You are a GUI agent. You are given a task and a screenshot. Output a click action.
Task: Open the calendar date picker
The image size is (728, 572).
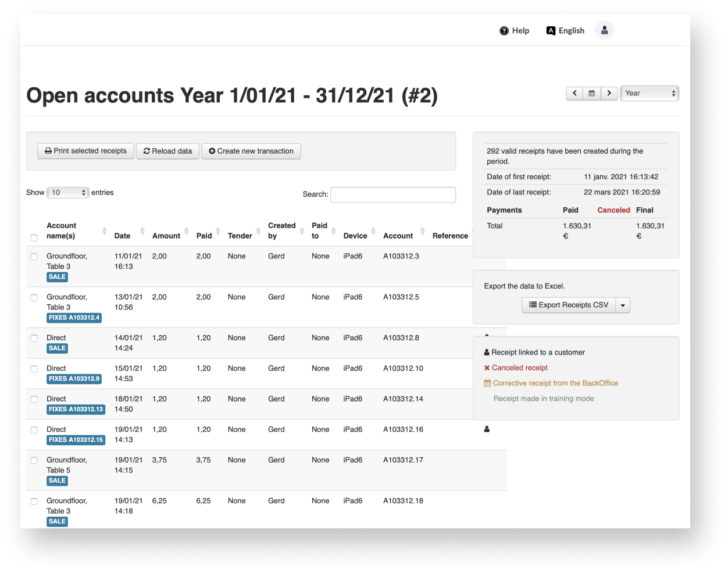point(591,93)
